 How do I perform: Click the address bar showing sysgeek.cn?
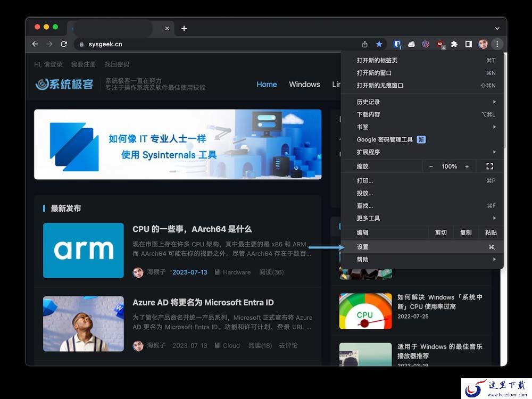(x=217, y=44)
